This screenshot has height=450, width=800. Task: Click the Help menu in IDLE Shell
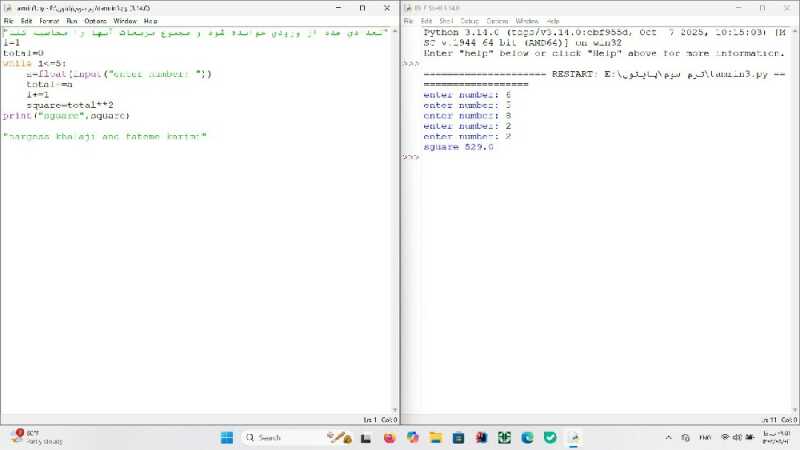pyautogui.click(x=552, y=21)
